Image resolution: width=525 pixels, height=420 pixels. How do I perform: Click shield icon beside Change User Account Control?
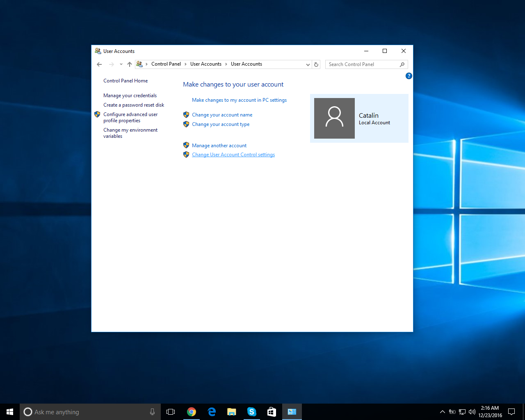(186, 155)
